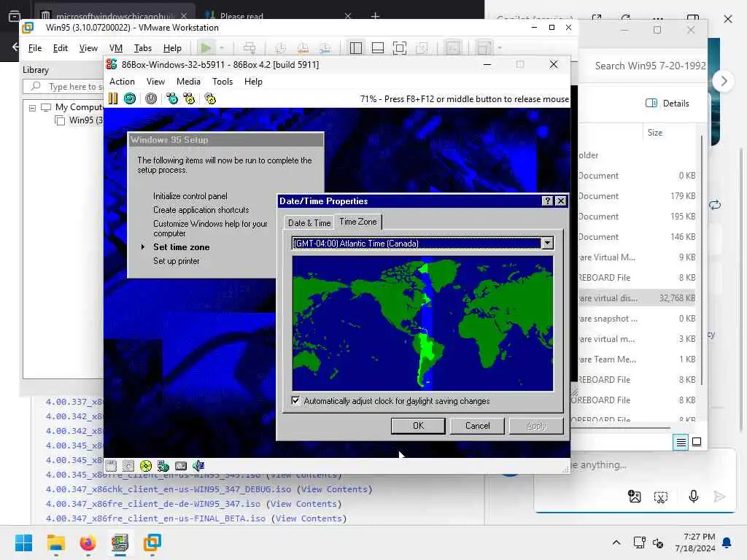Click the send arrow icon in Copilot input
Image resolution: width=747 pixels, height=560 pixels.
(719, 497)
